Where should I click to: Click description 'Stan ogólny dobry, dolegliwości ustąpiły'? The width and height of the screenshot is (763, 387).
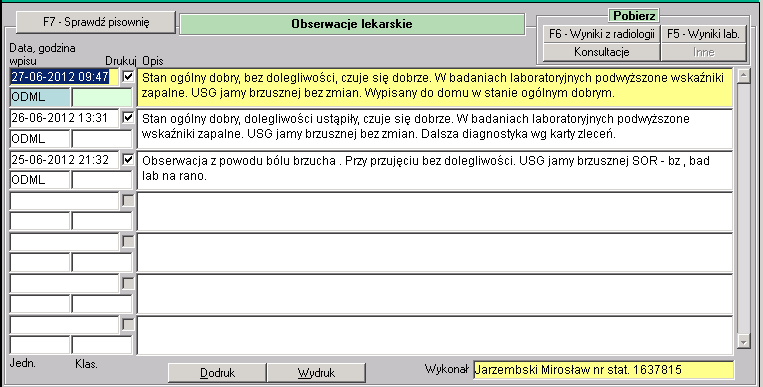point(435,129)
